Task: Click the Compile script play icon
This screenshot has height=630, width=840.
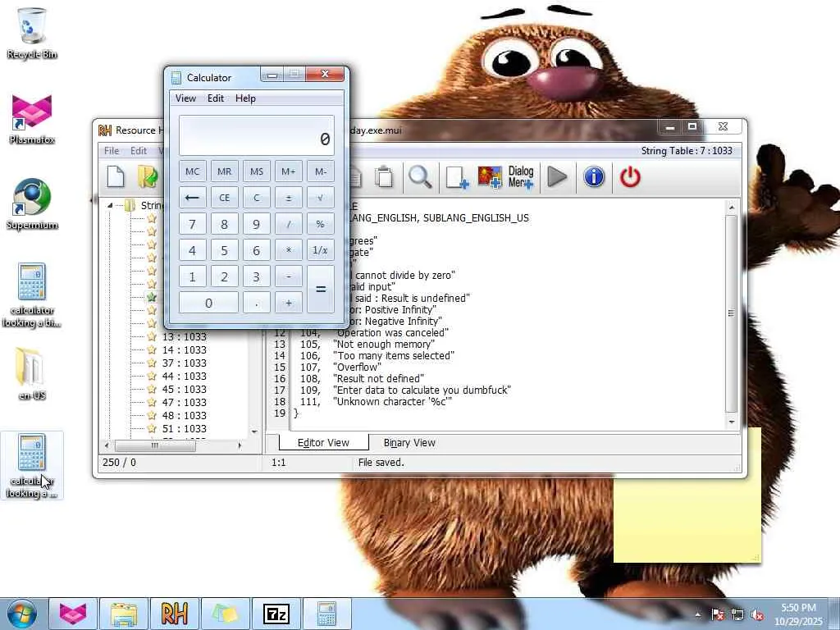Action: [x=557, y=177]
